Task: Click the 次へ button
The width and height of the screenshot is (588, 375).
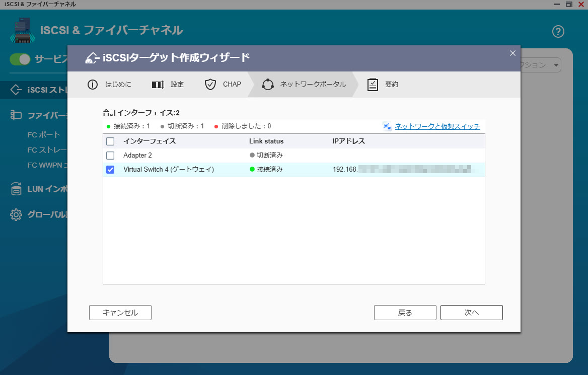Action: pos(471,313)
